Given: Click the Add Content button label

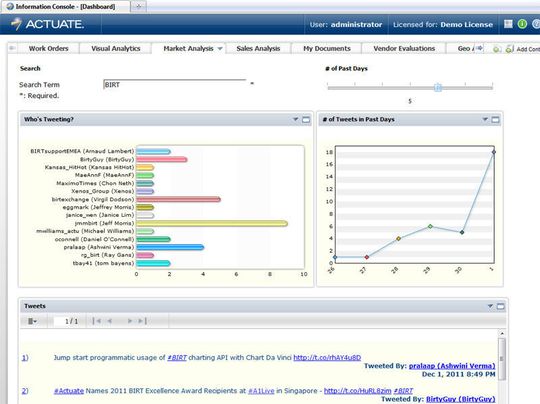Looking at the screenshot, I should point(528,49).
